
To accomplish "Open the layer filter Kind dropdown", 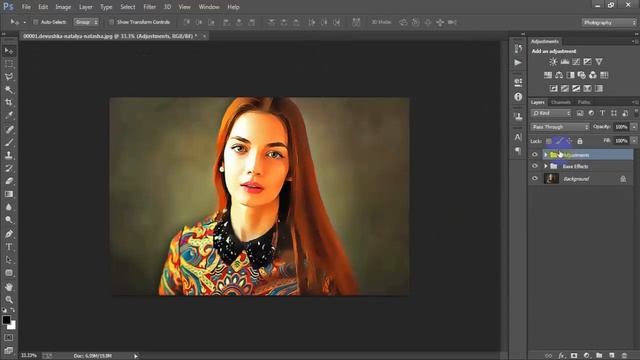I will pyautogui.click(x=551, y=113).
